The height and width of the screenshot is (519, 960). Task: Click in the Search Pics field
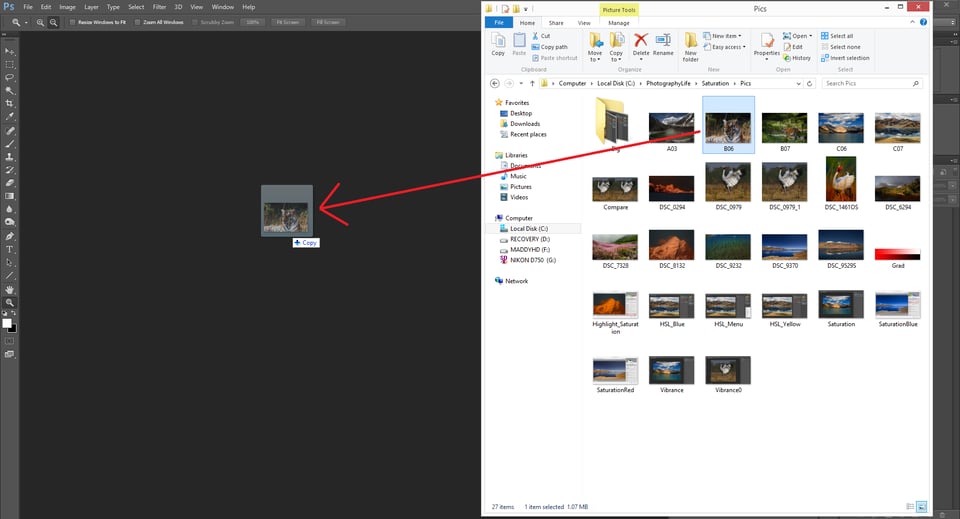[871, 83]
